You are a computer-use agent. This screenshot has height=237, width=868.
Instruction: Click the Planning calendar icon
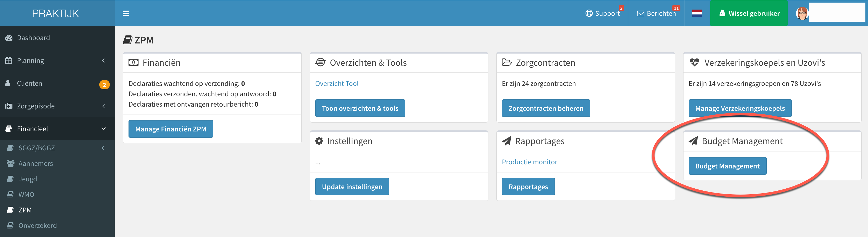(9, 61)
